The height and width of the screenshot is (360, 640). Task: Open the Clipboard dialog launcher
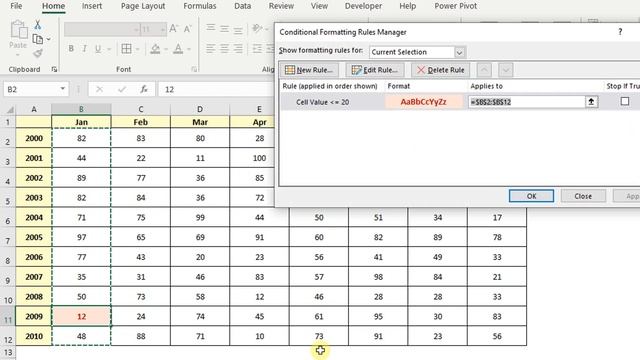[x=54, y=70]
